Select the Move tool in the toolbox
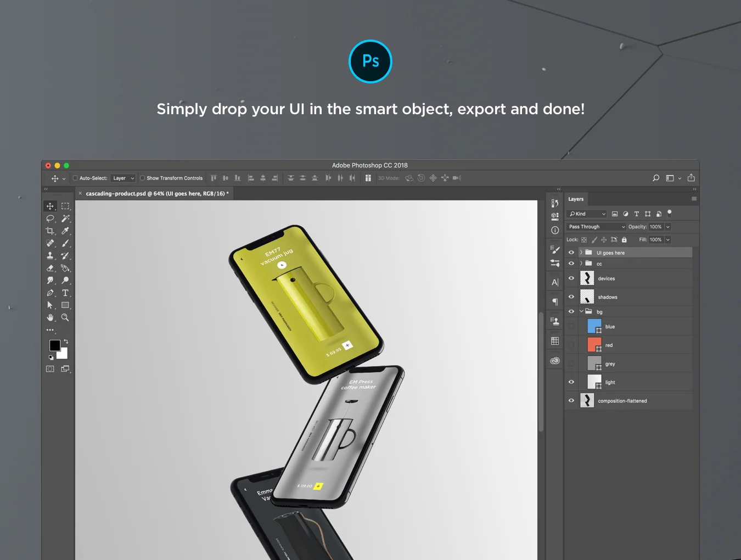Image resolution: width=741 pixels, height=560 pixels. tap(50, 206)
